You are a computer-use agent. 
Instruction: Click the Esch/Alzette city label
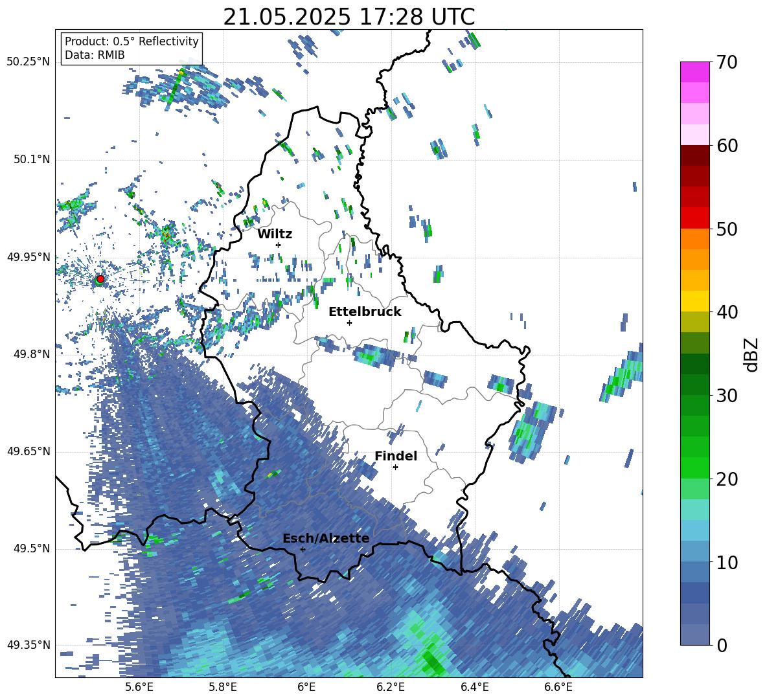pos(326,539)
